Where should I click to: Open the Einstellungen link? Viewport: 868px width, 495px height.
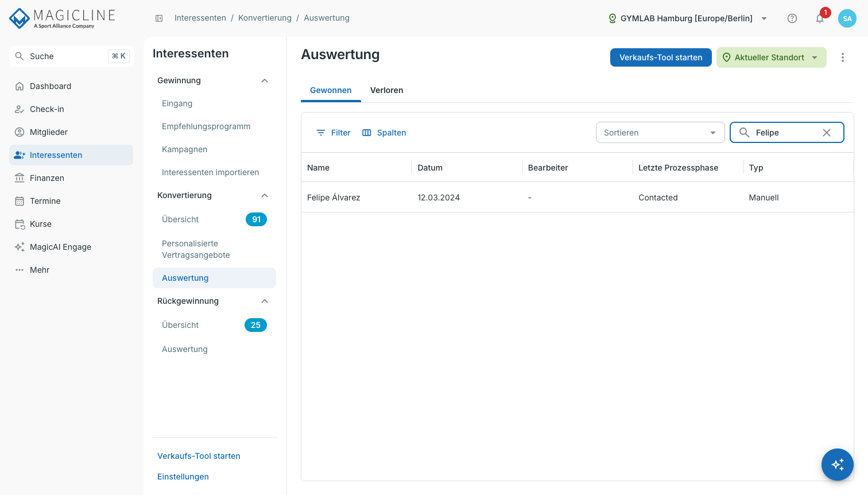pyautogui.click(x=183, y=477)
